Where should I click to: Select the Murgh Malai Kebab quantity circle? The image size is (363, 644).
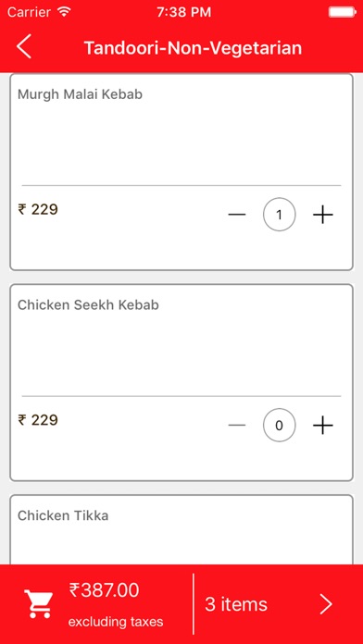pyautogui.click(x=279, y=215)
